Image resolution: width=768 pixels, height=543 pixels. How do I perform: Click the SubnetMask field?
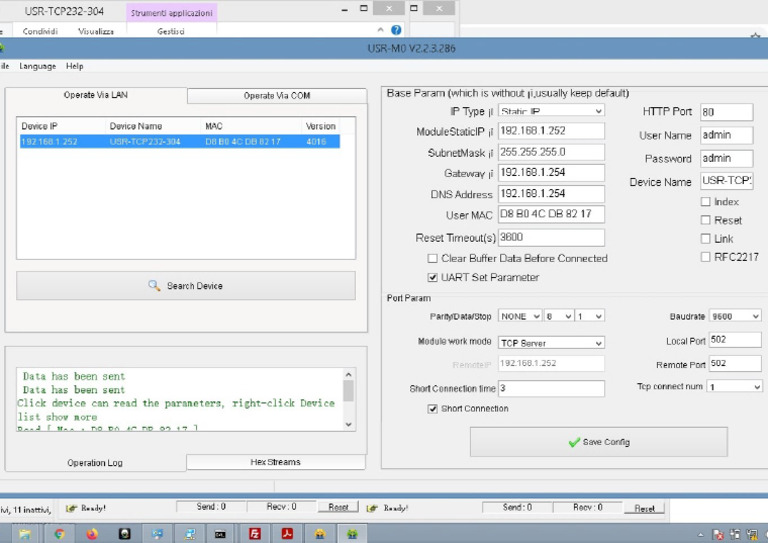(552, 152)
